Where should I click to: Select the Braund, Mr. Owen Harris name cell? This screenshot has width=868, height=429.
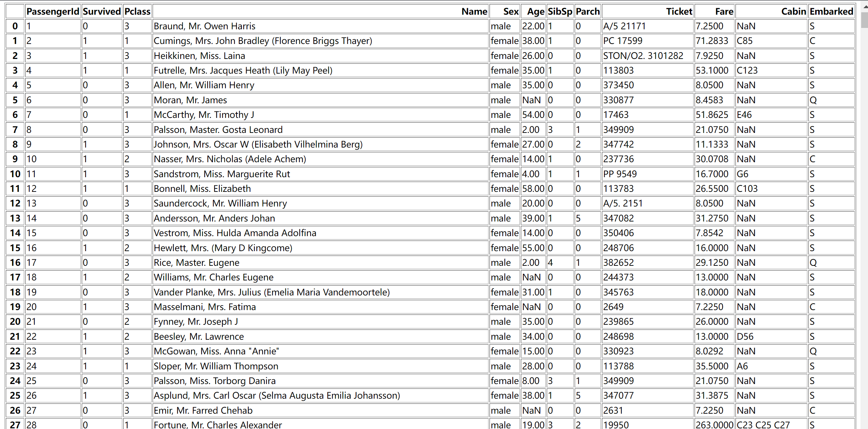tap(204, 26)
